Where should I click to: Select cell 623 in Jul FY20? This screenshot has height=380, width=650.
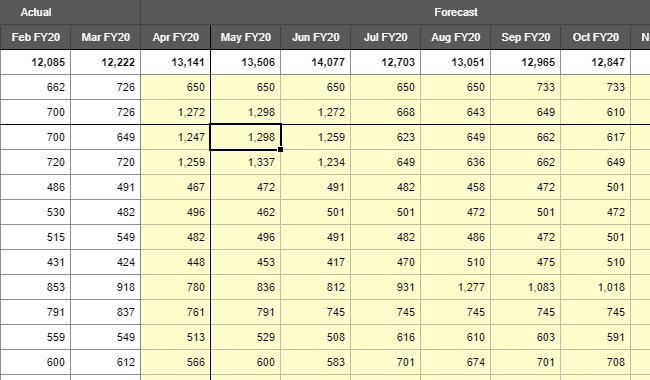[x=386, y=137]
